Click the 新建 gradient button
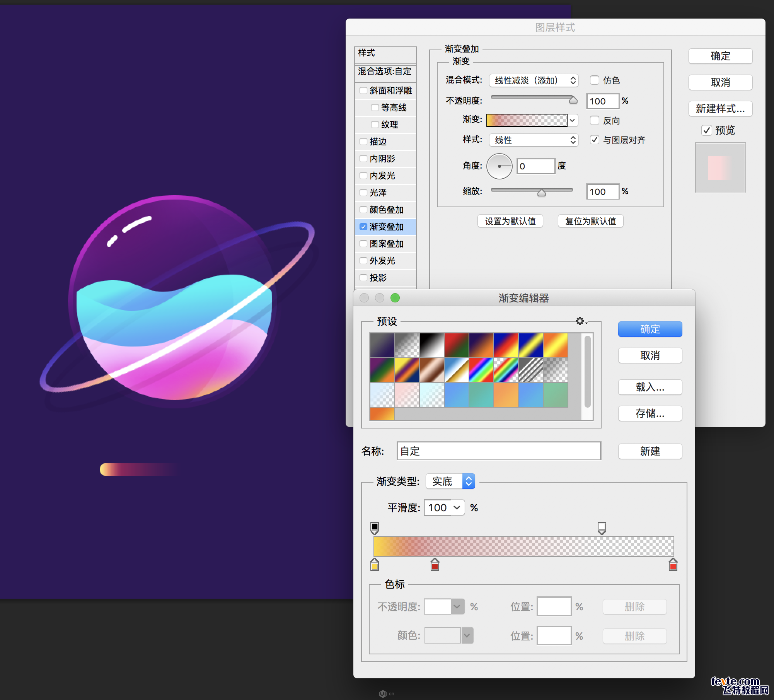Image resolution: width=774 pixels, height=700 pixels. [650, 451]
